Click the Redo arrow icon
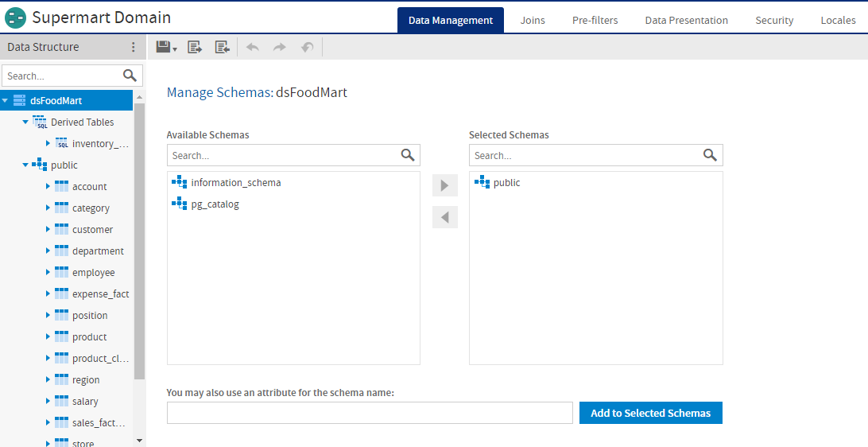Viewport: 868px width, 447px height. coord(280,47)
